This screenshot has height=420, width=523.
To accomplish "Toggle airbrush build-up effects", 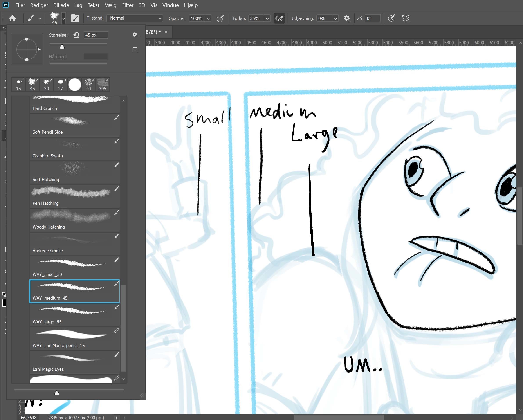I will click(x=279, y=18).
